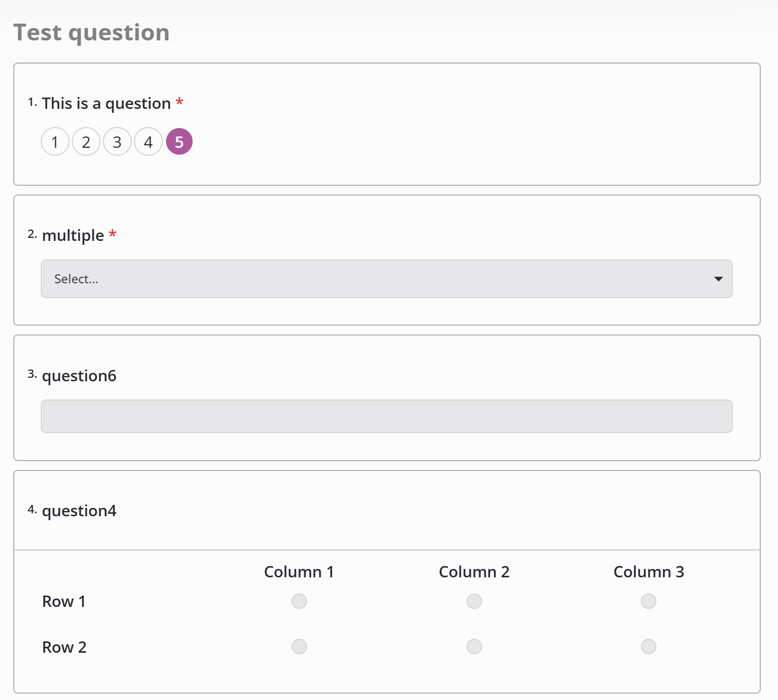The height and width of the screenshot is (700, 778).
Task: Select Row 1 Column 2 radio button
Action: 474,601
